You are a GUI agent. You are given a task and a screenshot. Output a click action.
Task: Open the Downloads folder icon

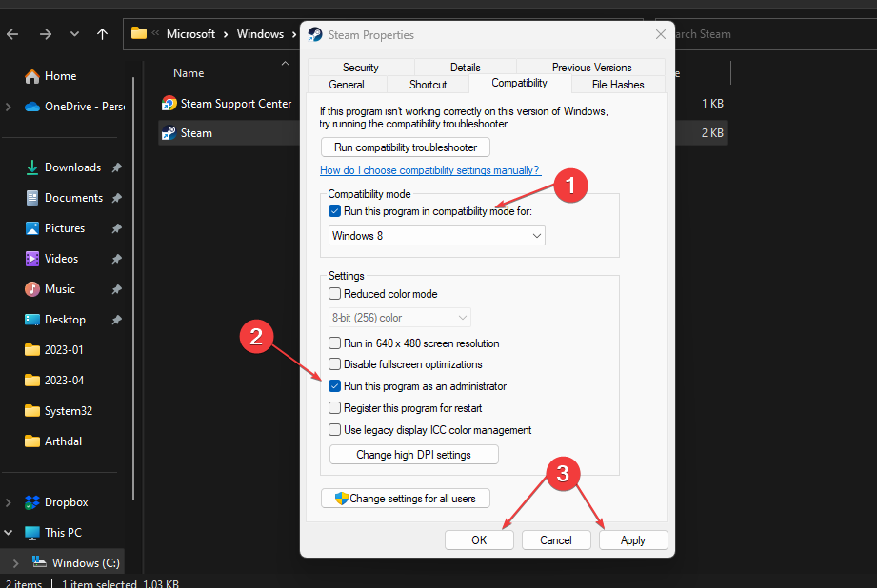32,167
